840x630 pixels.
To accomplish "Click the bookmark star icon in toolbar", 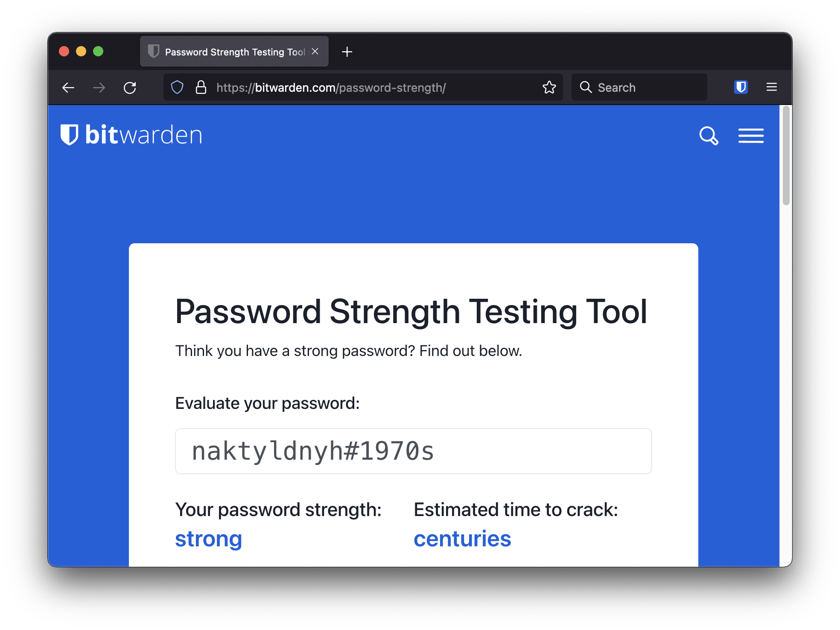I will [549, 87].
